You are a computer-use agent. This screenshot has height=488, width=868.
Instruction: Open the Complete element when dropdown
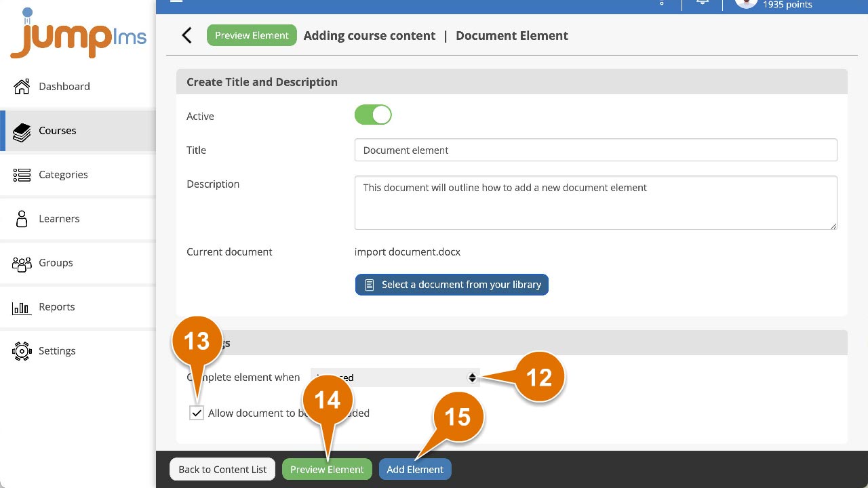click(x=395, y=378)
